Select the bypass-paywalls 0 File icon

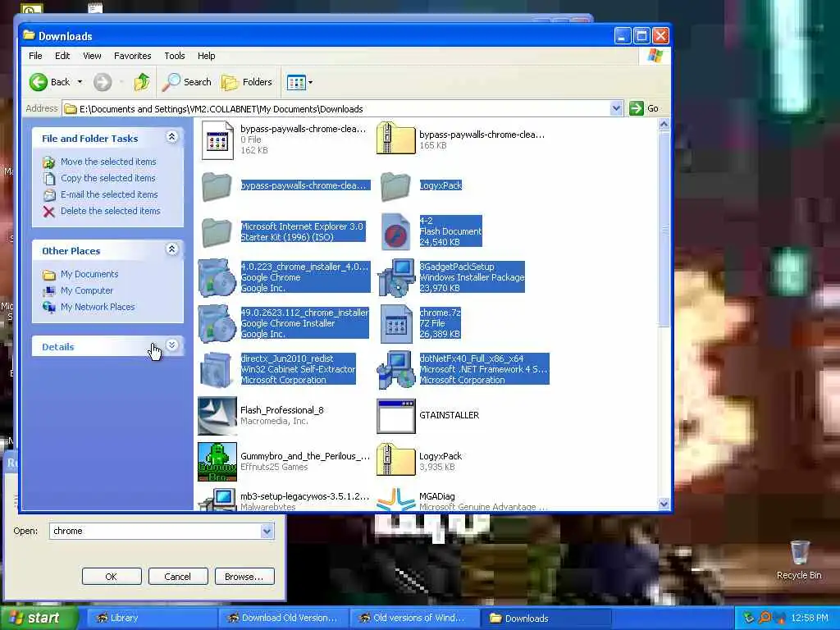[217, 140]
